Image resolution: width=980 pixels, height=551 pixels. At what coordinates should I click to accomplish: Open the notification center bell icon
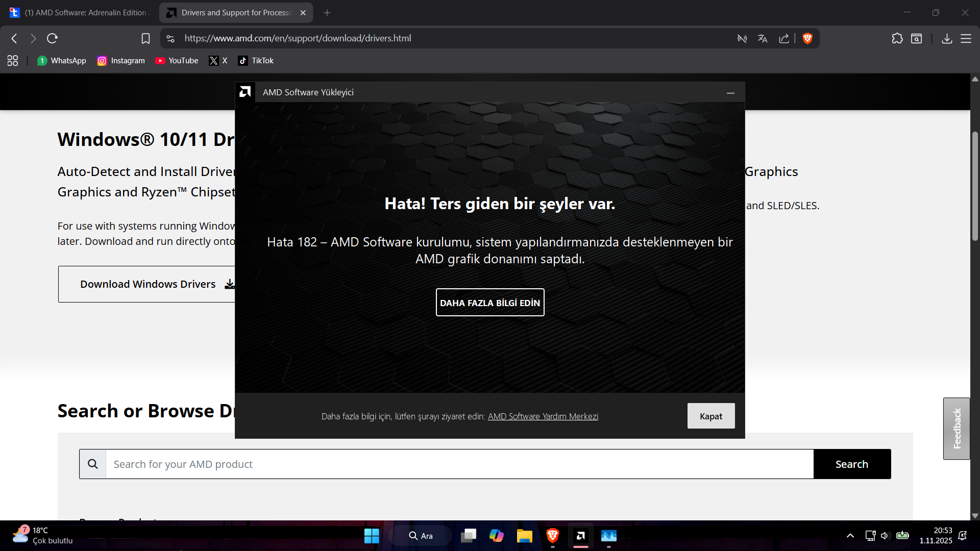pos(963,536)
